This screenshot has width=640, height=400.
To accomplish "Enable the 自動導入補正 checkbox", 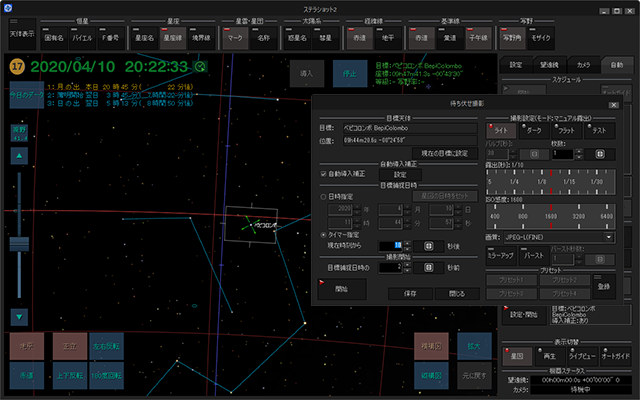I will [x=323, y=173].
